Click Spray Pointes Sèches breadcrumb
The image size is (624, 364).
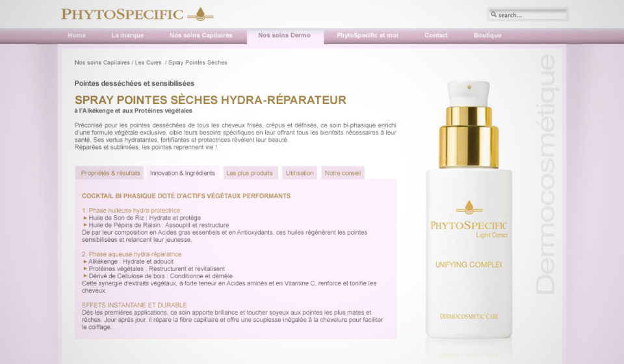coord(198,62)
